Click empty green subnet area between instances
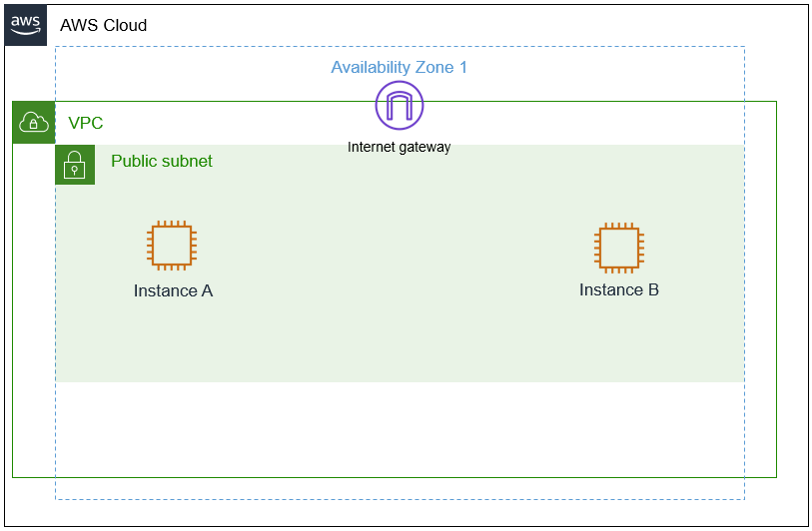This screenshot has width=812, height=531. [400, 279]
